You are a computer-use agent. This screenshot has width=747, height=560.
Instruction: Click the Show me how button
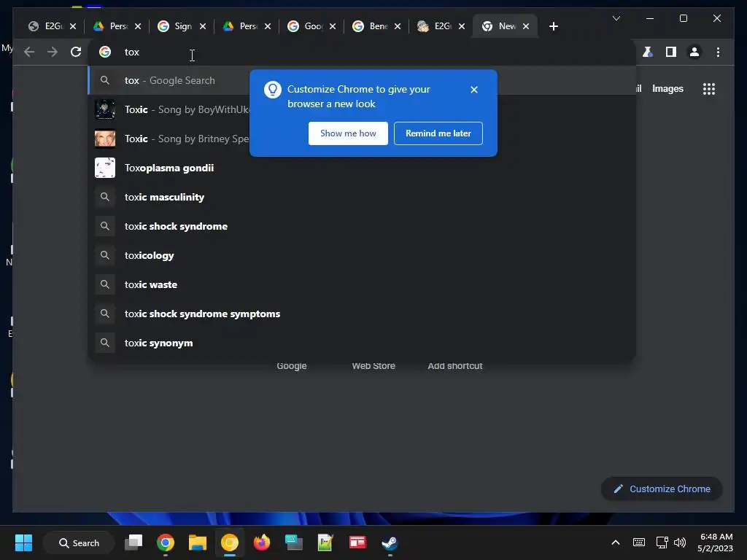pos(348,133)
